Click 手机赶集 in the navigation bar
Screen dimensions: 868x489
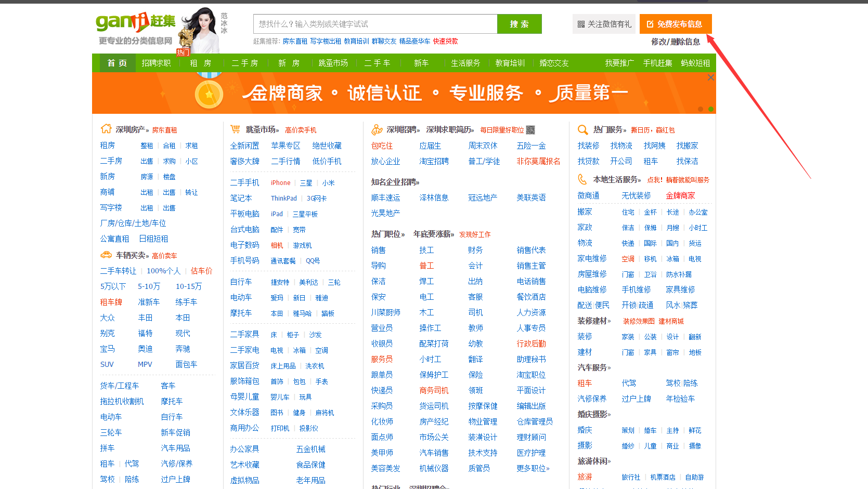click(657, 63)
